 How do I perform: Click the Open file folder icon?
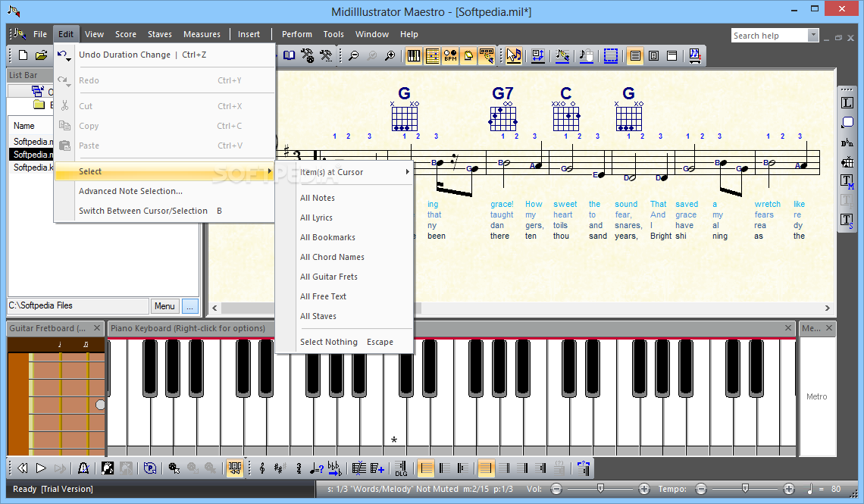[x=42, y=55]
